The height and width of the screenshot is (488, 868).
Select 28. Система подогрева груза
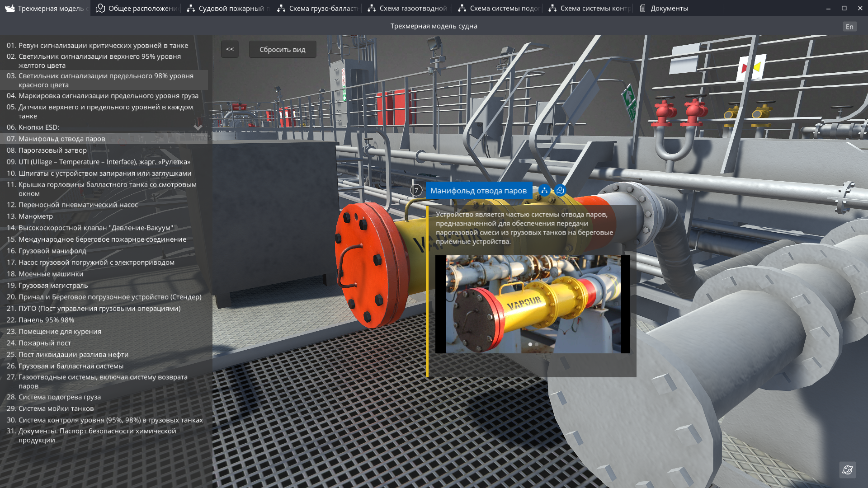[104, 397]
